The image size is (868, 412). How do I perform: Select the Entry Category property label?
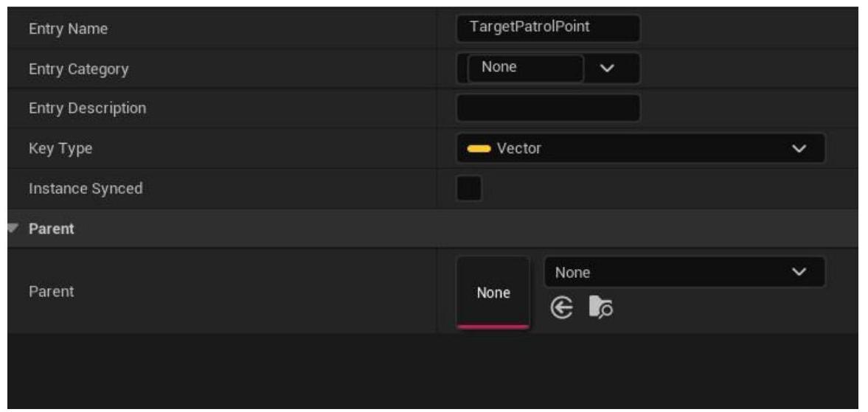(x=78, y=69)
